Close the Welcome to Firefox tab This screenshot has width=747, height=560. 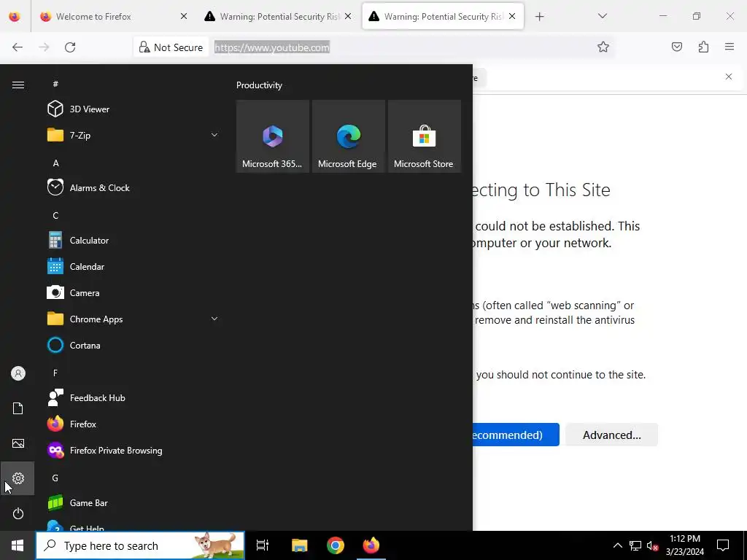[x=184, y=16]
